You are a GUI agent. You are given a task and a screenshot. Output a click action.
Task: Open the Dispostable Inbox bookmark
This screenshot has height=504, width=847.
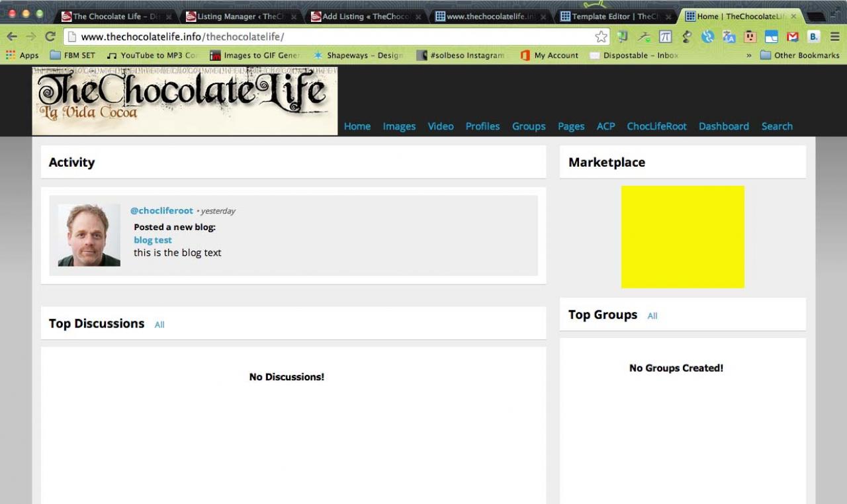[634, 56]
